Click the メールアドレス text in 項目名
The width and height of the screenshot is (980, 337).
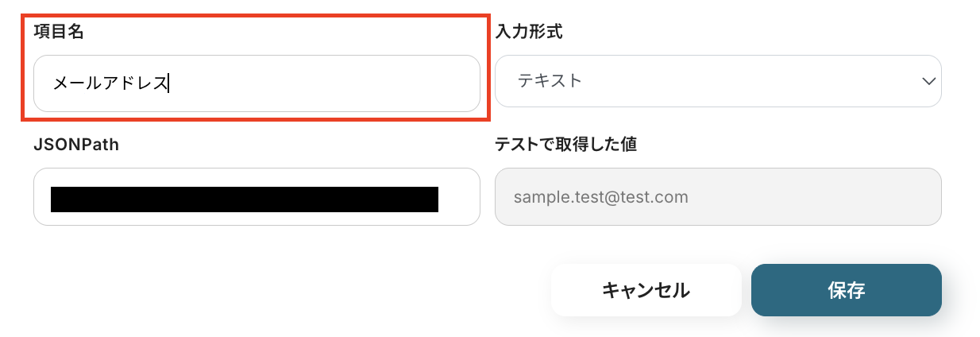[110, 83]
